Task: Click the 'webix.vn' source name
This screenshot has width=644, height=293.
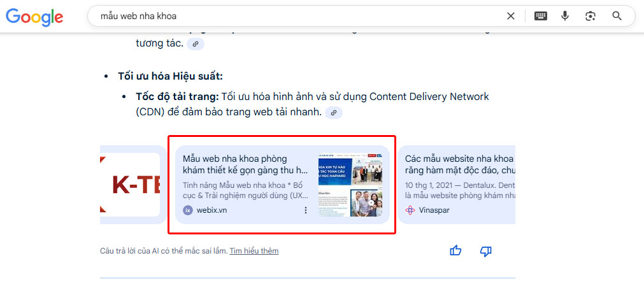Action: [x=211, y=210]
